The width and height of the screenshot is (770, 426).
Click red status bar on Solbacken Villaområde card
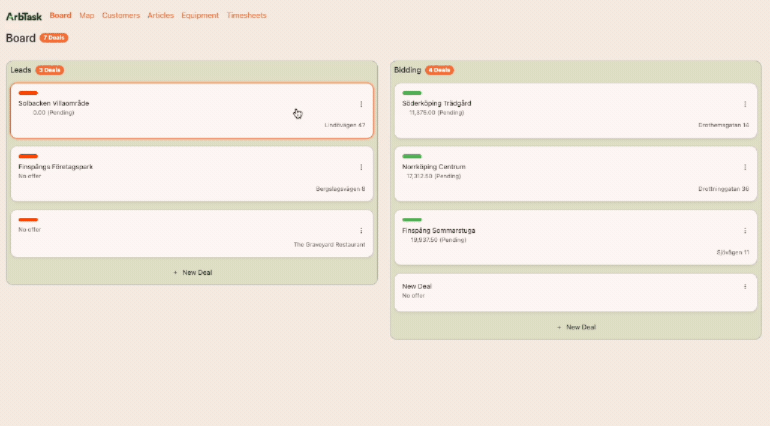[28, 93]
